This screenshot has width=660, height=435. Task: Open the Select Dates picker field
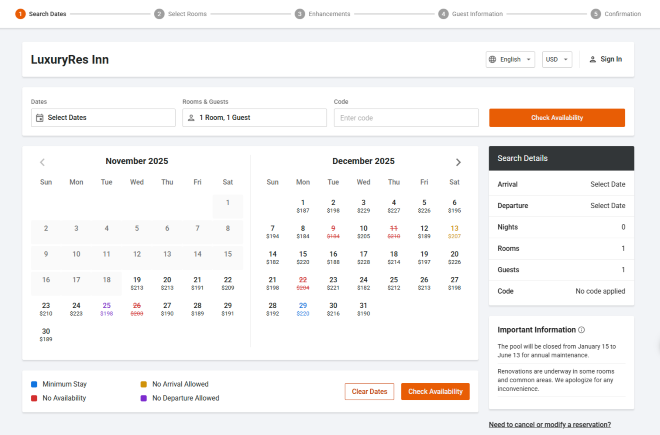103,117
